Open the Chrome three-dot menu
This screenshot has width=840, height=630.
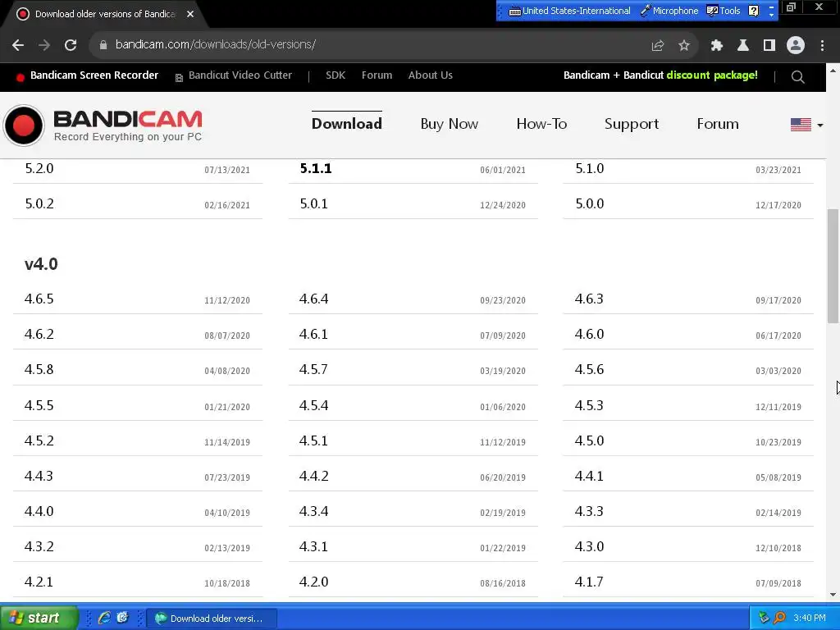point(822,46)
